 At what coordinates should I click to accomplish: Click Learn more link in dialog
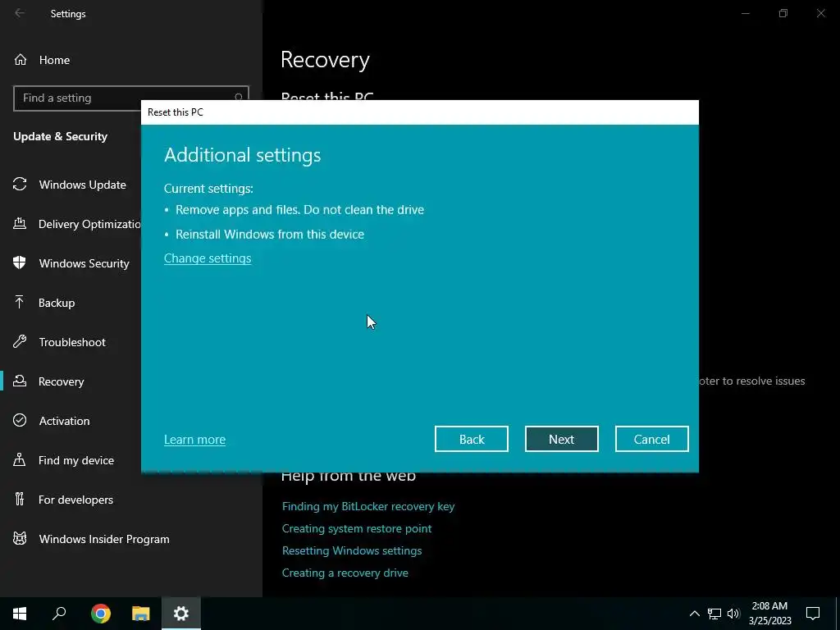[x=194, y=440]
